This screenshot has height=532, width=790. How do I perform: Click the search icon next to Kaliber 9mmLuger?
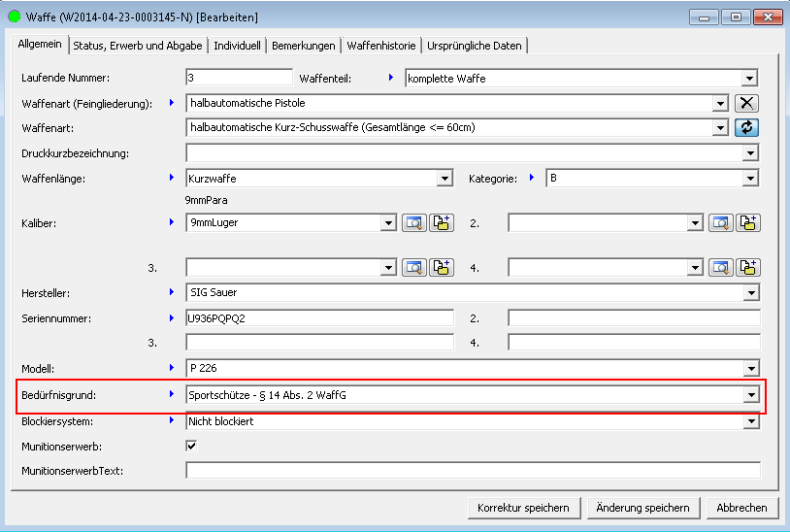point(413,222)
